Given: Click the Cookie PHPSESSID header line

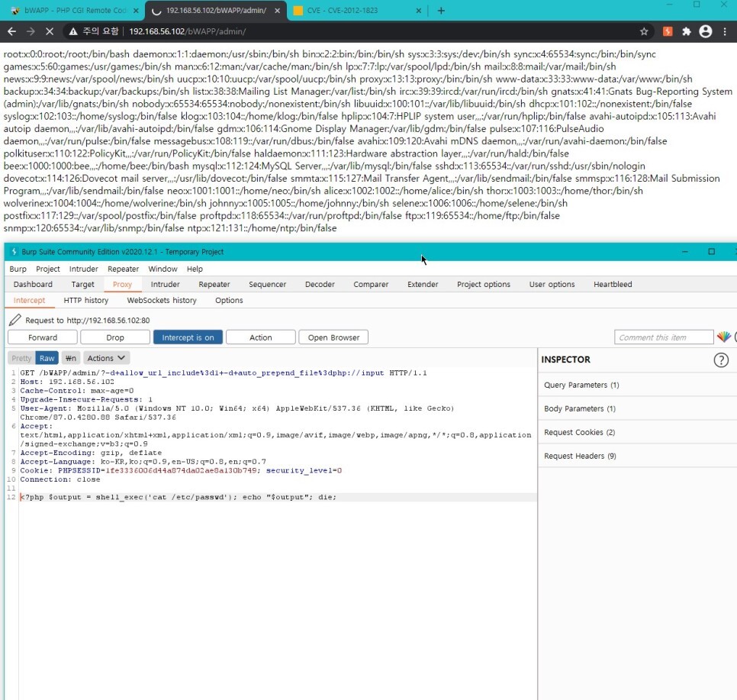Looking at the screenshot, I should pyautogui.click(x=181, y=470).
